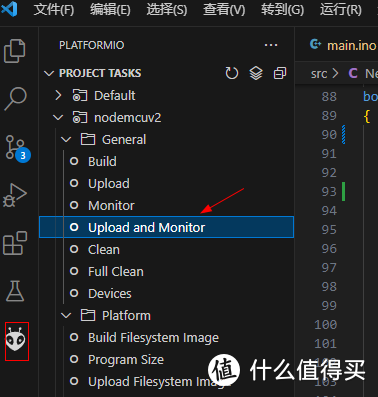Open the 选择(S) menu
The width and height of the screenshot is (378, 397).
point(167,10)
